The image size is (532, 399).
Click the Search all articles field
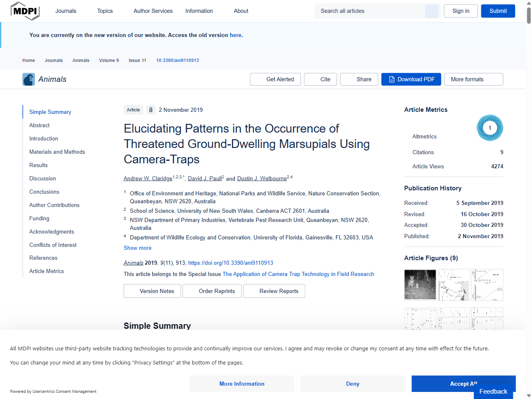[x=370, y=11]
